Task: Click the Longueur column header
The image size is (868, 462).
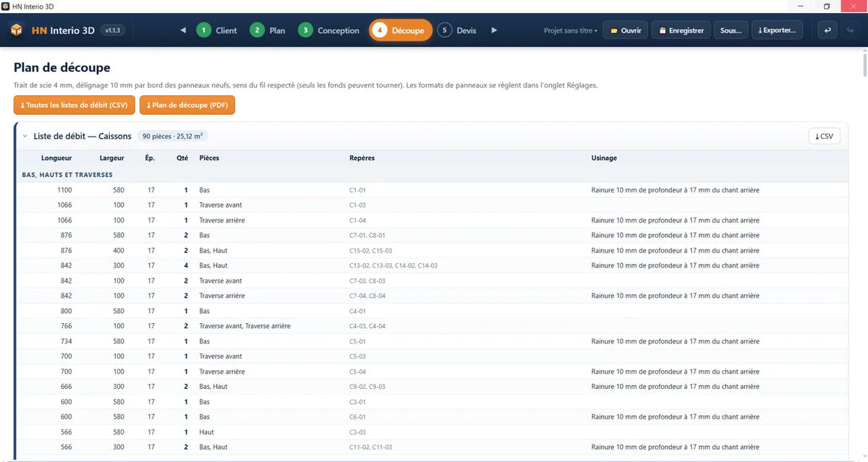Action: click(x=56, y=158)
